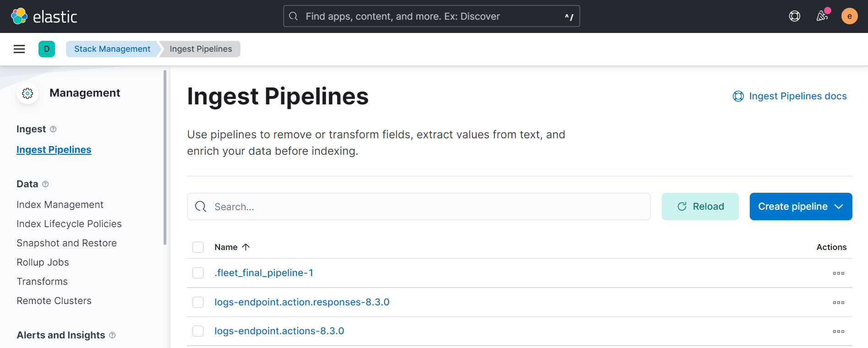Open actions menu for logs-endpoint.action.responses-8.3.0
The width and height of the screenshot is (868, 348).
839,303
